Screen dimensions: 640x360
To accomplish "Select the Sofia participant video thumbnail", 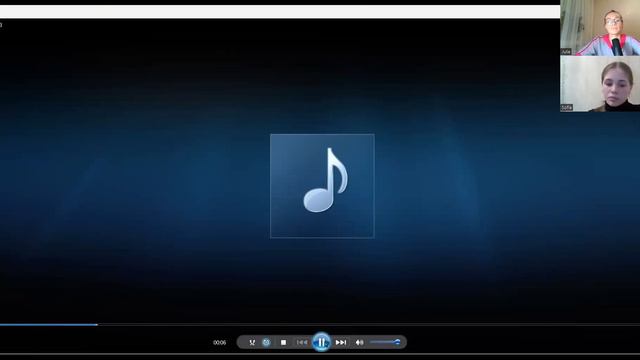I will [x=600, y=84].
